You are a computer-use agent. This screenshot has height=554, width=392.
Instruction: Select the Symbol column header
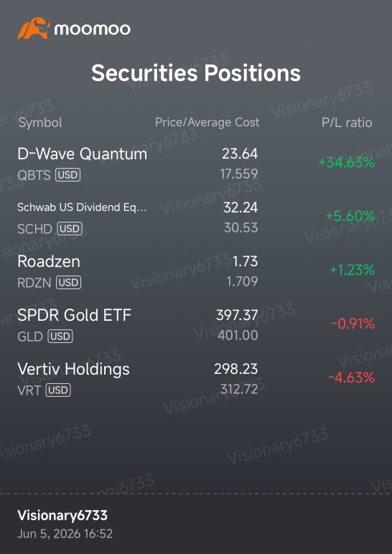pos(40,123)
